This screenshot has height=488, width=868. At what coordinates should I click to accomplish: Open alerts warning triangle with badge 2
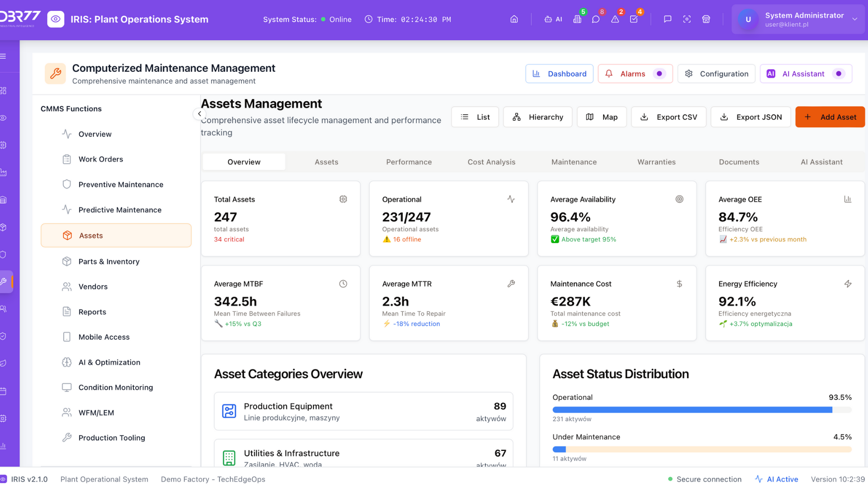click(615, 19)
